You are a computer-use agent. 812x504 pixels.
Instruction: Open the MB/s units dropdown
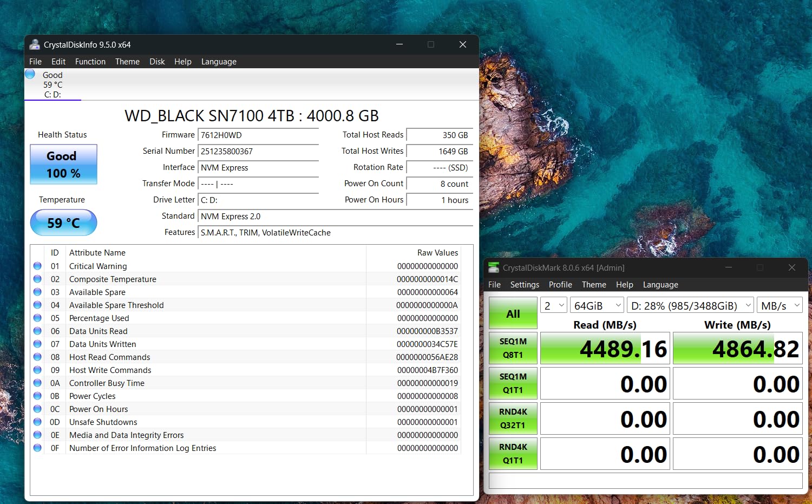[x=780, y=305]
